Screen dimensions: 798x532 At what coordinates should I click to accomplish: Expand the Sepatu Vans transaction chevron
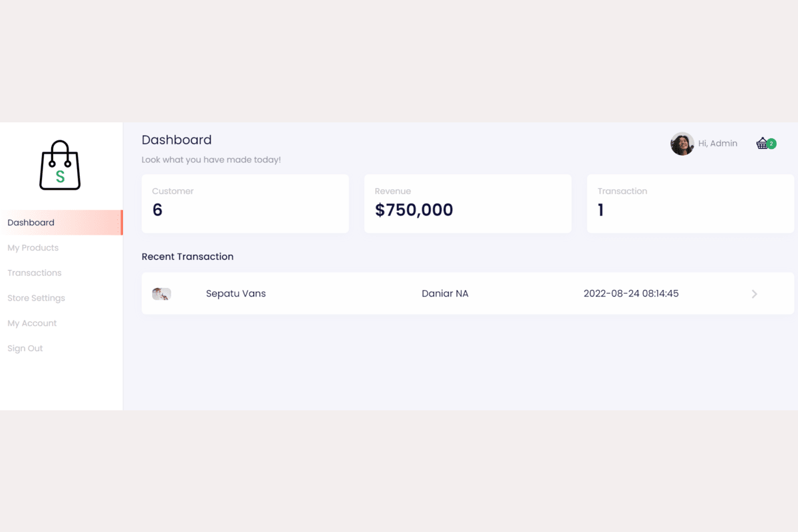pyautogui.click(x=754, y=294)
